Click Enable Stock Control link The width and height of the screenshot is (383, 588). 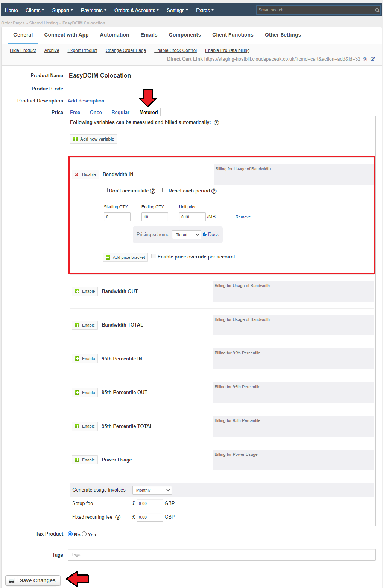175,50
